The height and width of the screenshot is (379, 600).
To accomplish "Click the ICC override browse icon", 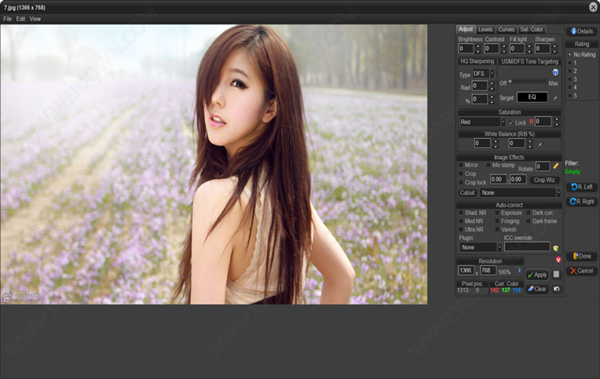I will point(556,248).
